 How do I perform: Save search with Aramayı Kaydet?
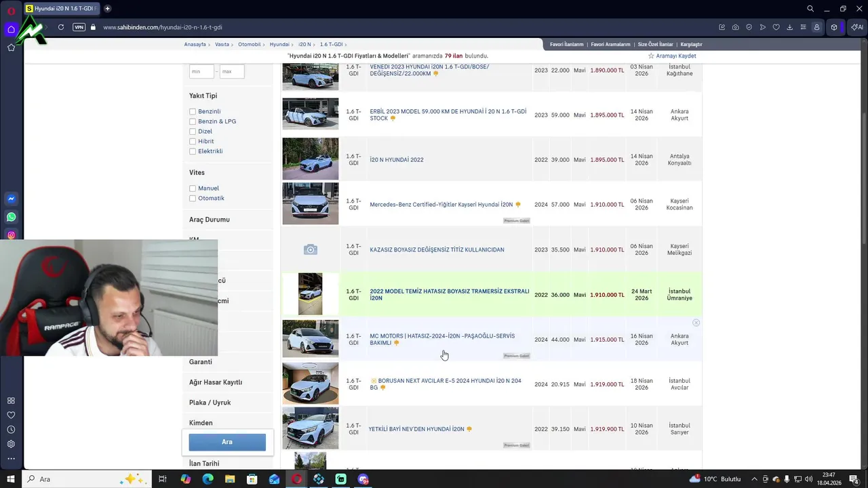(x=672, y=56)
